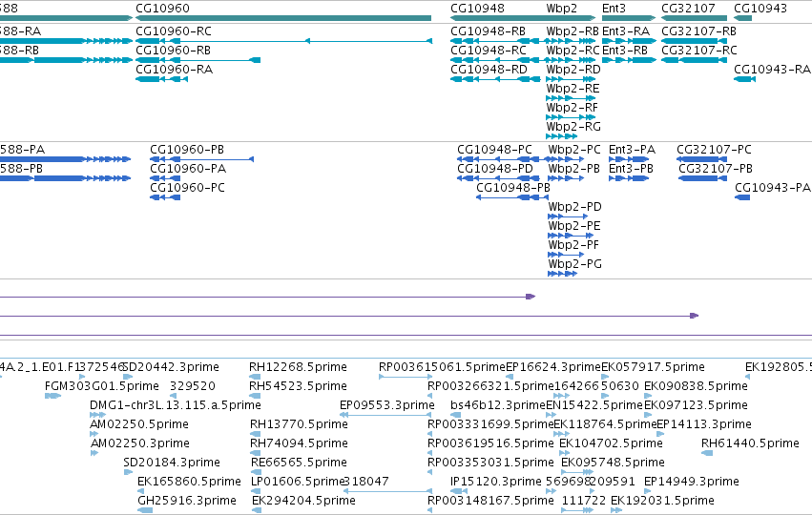Select protein Wbp2-PF label

pyautogui.click(x=573, y=245)
